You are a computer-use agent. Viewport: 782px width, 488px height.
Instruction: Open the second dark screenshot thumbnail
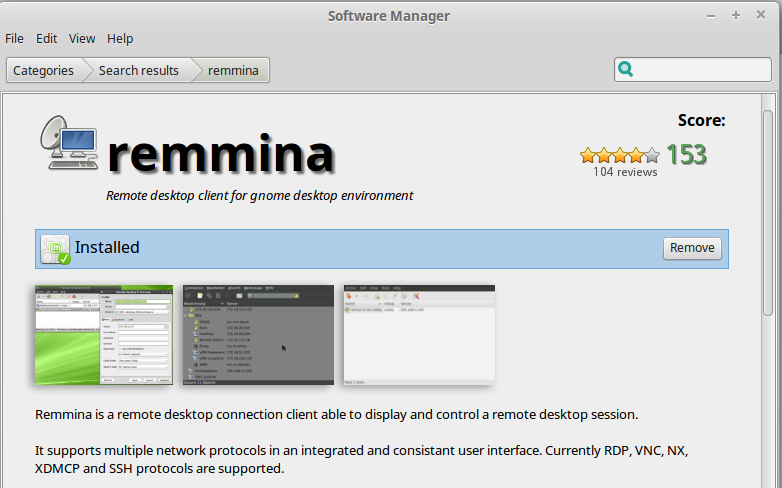click(258, 335)
